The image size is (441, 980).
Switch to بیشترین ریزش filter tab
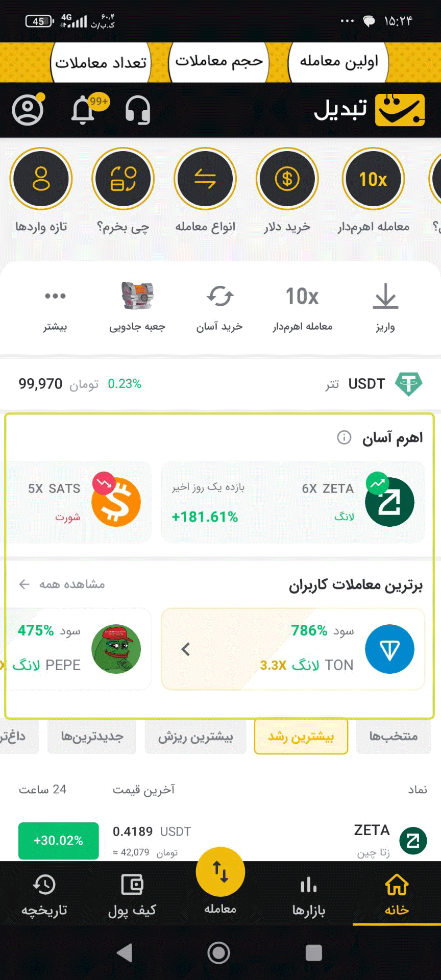195,737
